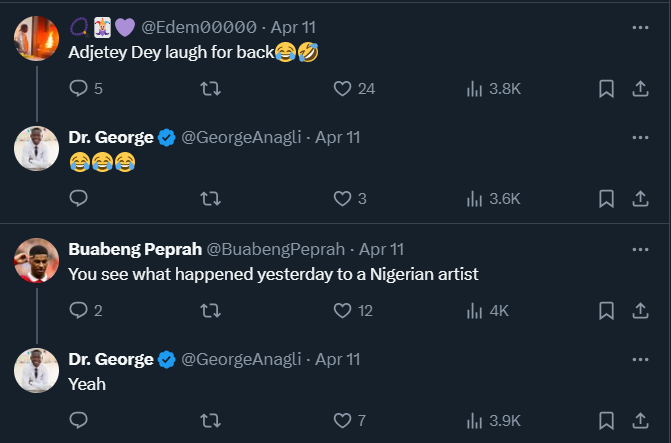Like Buabeng Peprah's tweet with 12 likes

click(343, 310)
